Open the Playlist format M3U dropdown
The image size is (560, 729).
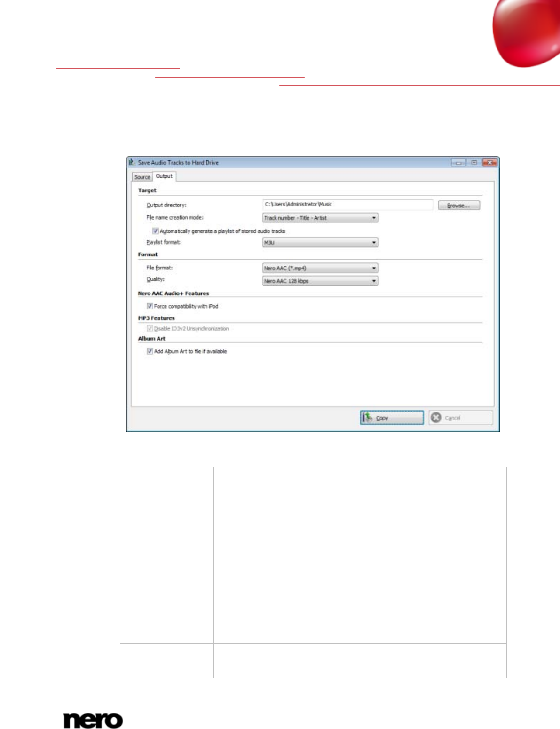coord(320,243)
